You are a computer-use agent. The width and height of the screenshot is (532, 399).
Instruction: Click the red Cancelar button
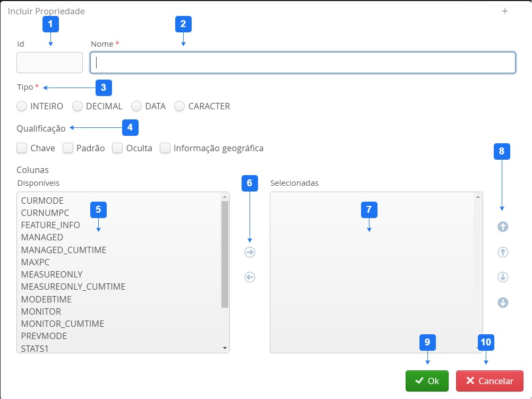tap(490, 381)
